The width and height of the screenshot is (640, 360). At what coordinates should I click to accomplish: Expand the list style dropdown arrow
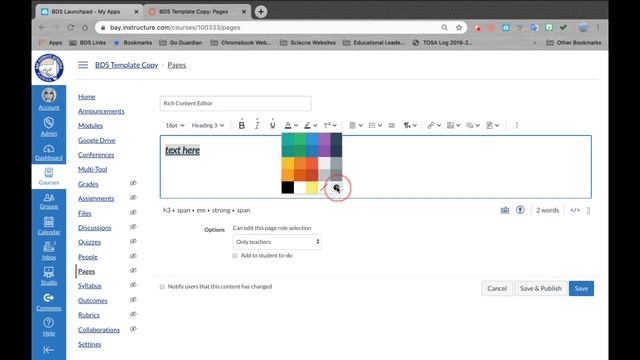coord(380,125)
